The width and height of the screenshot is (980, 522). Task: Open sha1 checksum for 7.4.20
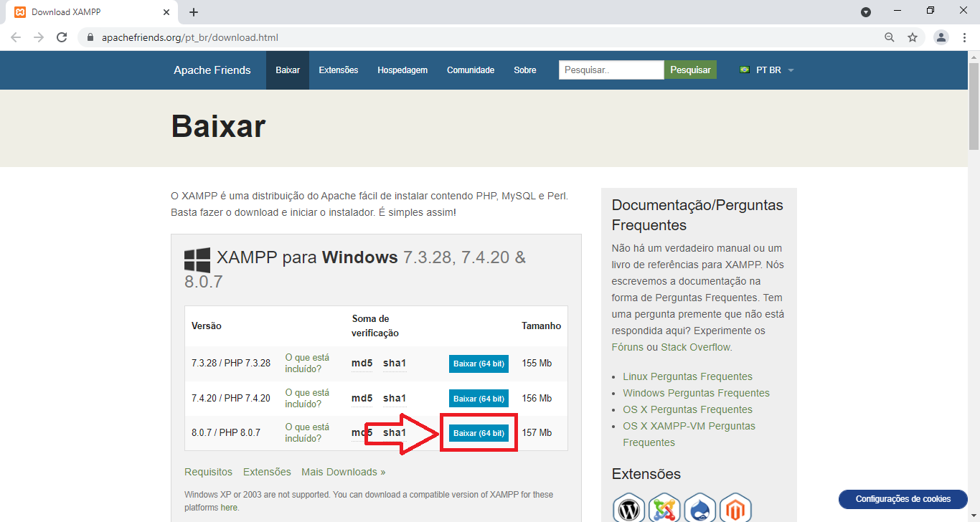click(x=395, y=398)
